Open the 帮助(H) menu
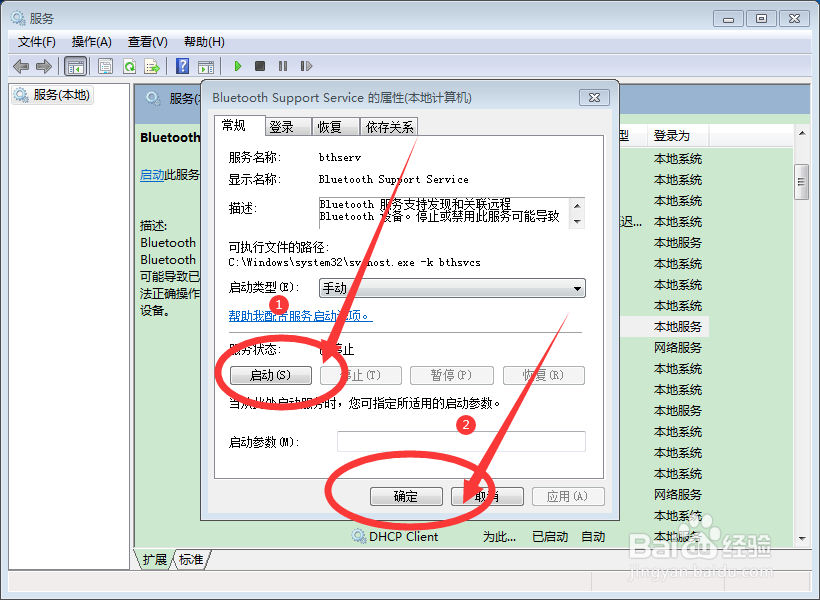 pos(204,42)
